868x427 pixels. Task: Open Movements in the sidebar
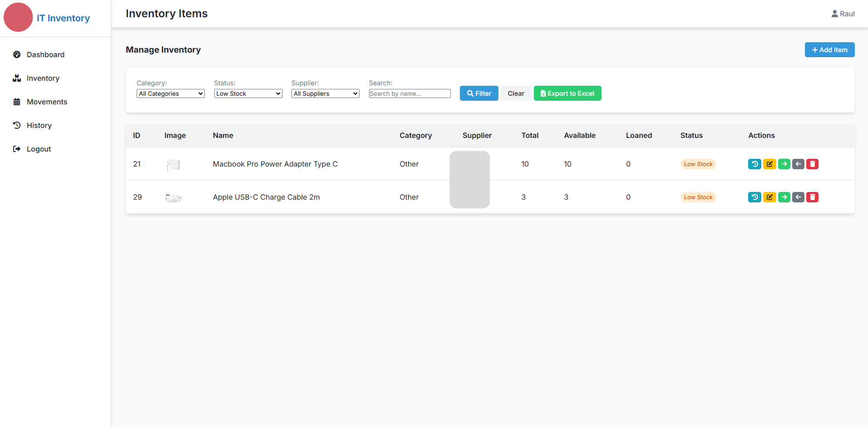point(47,102)
